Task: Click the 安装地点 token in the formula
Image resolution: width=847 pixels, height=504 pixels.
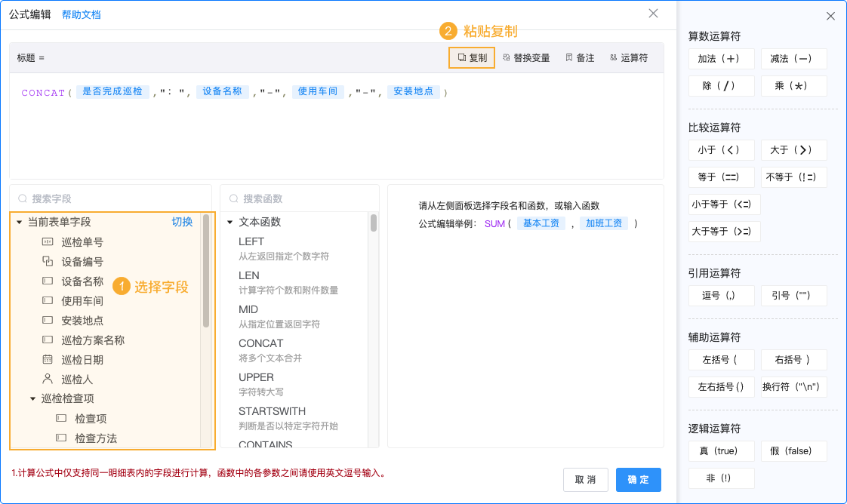Action: [x=414, y=92]
